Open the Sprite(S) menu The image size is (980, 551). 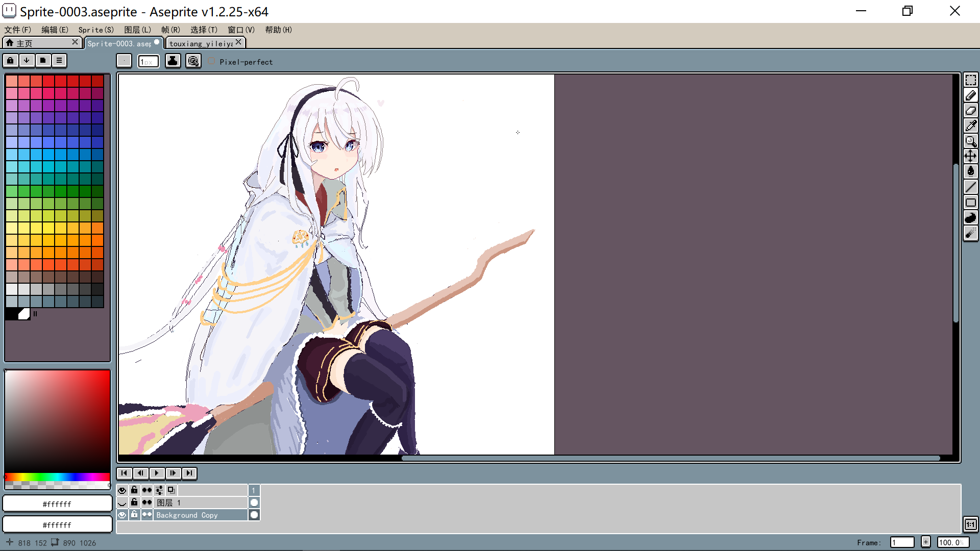(96, 30)
